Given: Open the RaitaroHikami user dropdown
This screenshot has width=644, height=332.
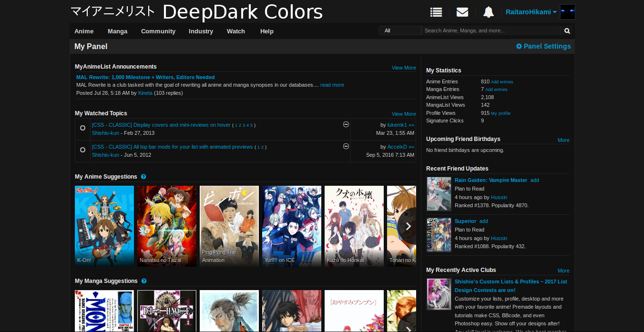Looking at the screenshot, I should click(x=531, y=12).
